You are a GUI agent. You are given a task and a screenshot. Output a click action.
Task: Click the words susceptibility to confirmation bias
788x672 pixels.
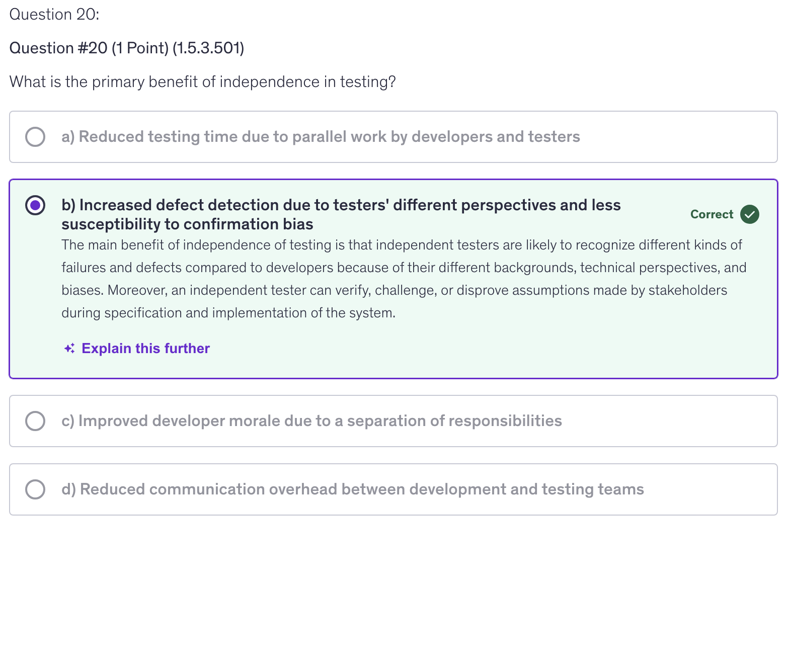click(187, 224)
